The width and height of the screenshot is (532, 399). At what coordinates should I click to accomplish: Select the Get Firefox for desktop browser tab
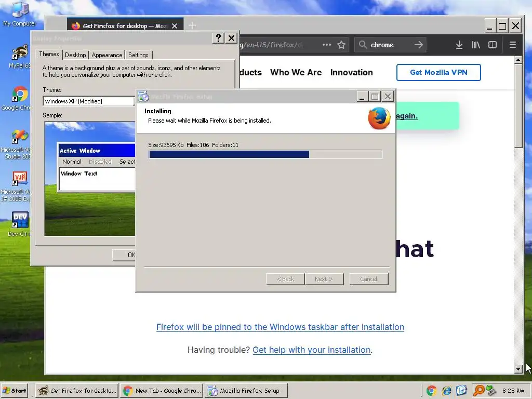(125, 26)
